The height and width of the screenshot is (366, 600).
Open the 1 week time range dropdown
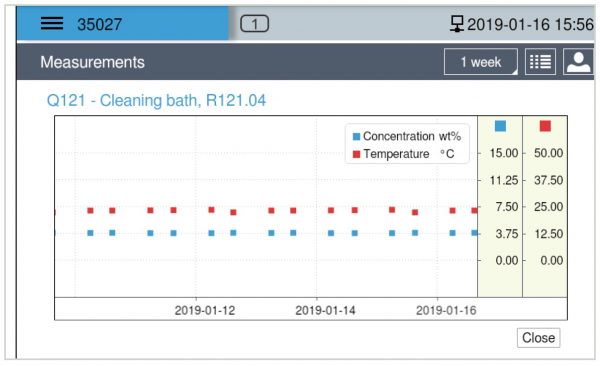point(481,62)
